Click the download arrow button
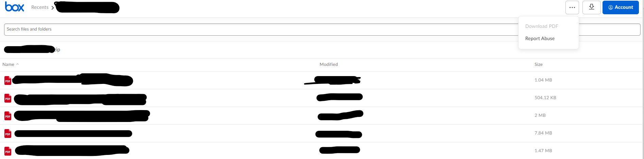The width and height of the screenshot is (644, 159). (x=591, y=7)
